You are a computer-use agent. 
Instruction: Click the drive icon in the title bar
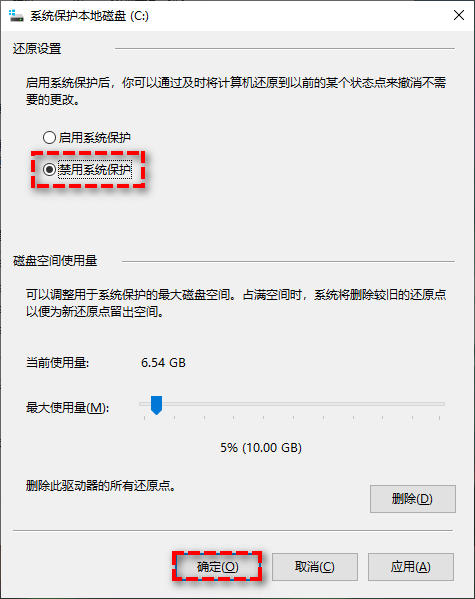pyautogui.click(x=16, y=16)
